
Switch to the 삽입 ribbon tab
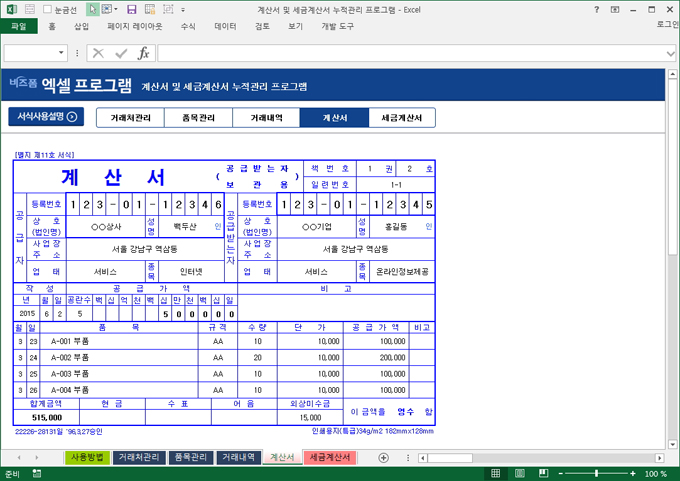[x=82, y=26]
